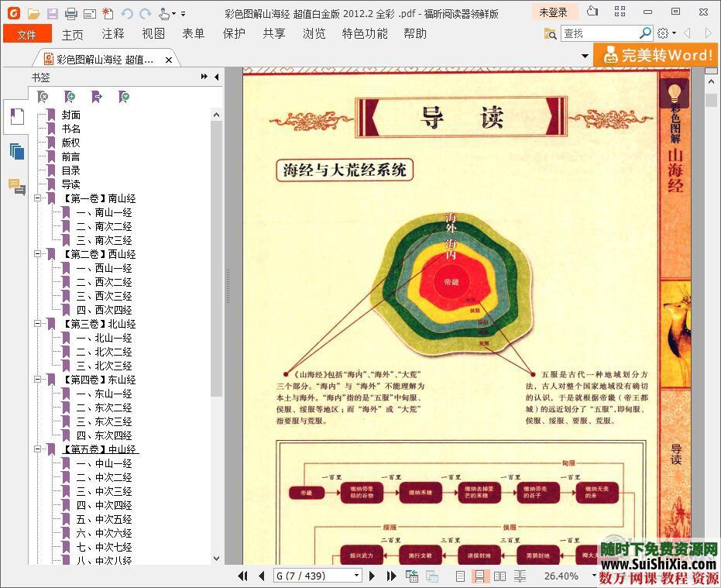Click the Delete Bookmark icon
721x588 pixels.
tap(43, 96)
